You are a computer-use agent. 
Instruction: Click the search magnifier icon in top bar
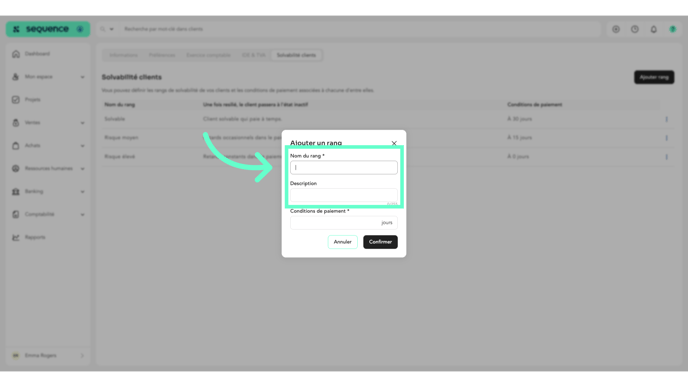(103, 29)
